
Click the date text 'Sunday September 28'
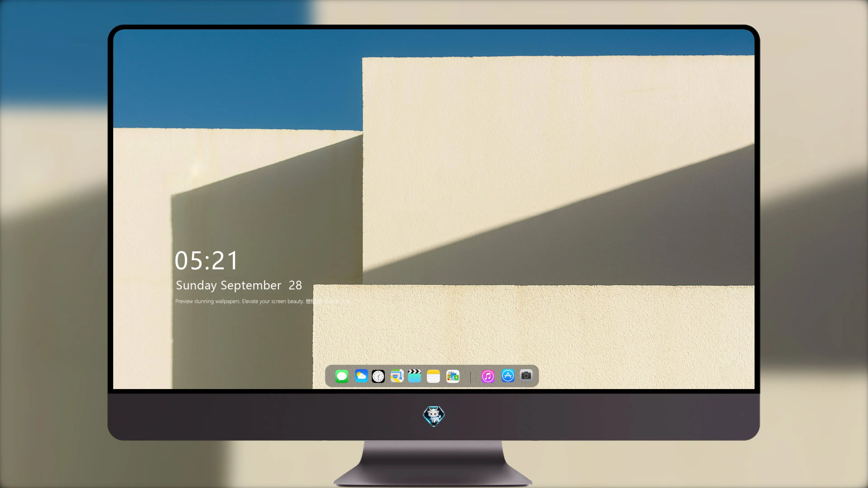coord(239,286)
